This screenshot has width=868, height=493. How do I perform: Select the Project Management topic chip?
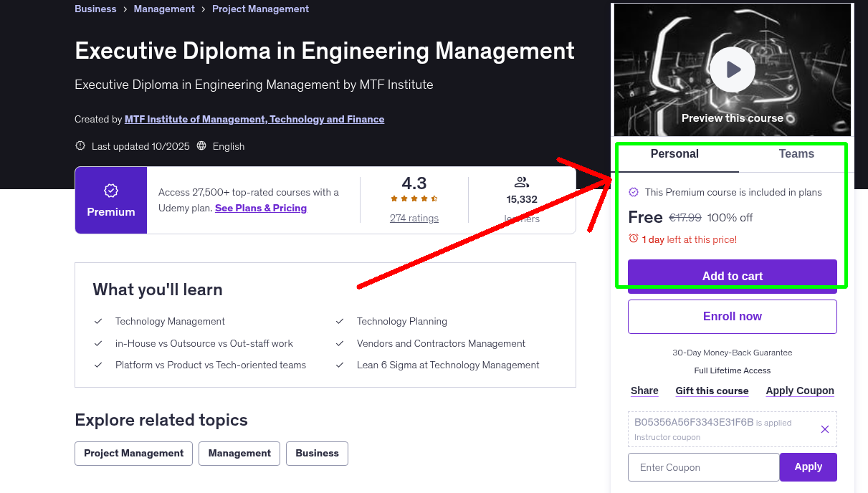coord(133,453)
